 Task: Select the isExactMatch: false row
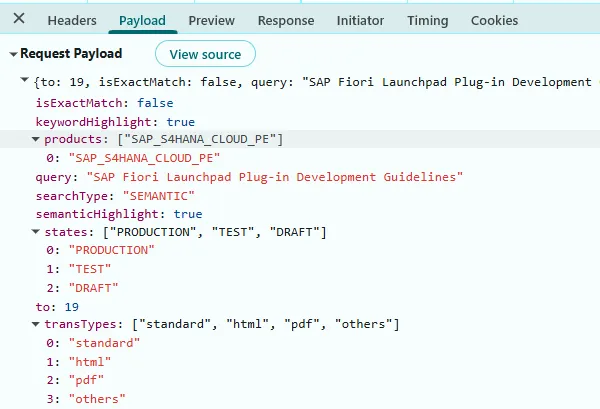pos(104,103)
